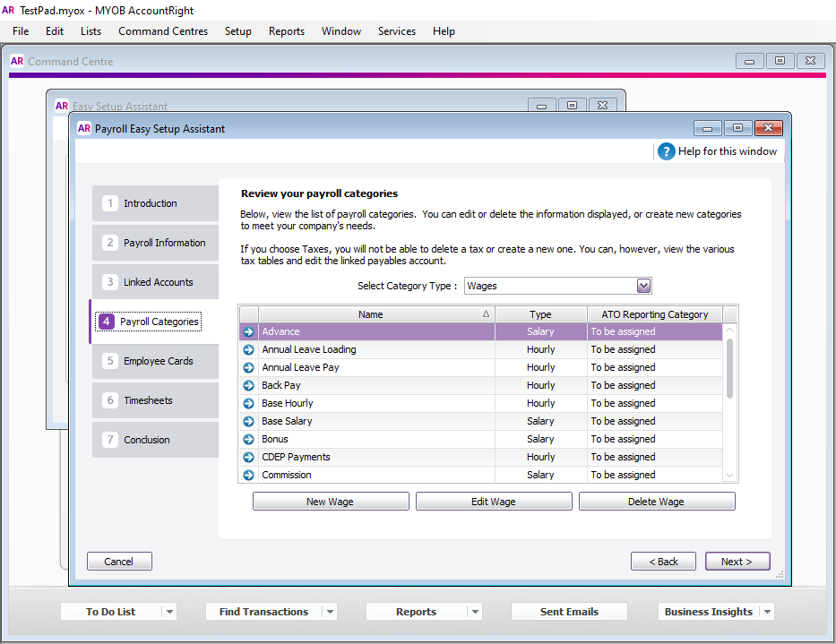Go to step 7 Conclusion
This screenshot has width=836, height=644.
coord(155,440)
